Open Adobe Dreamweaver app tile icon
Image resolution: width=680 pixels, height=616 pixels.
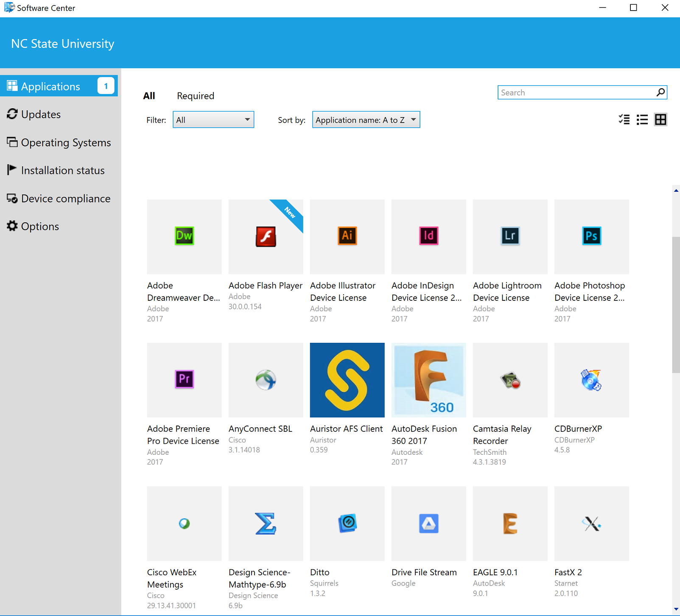tap(184, 236)
